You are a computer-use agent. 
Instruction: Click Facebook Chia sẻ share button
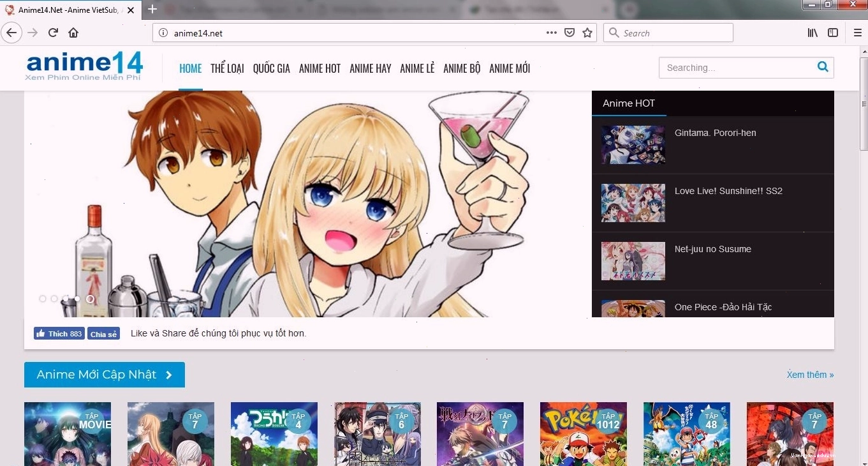(x=103, y=334)
